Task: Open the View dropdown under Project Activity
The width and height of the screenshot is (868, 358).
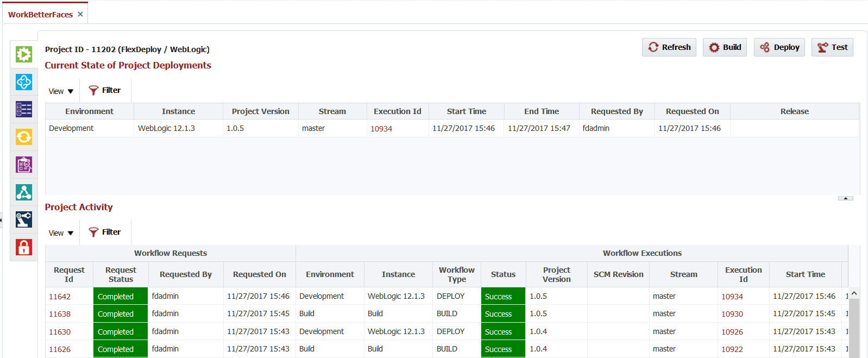Action: point(61,233)
